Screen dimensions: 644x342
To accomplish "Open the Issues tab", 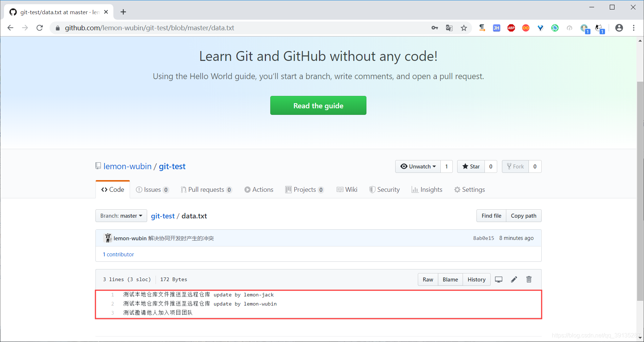I will pyautogui.click(x=152, y=190).
